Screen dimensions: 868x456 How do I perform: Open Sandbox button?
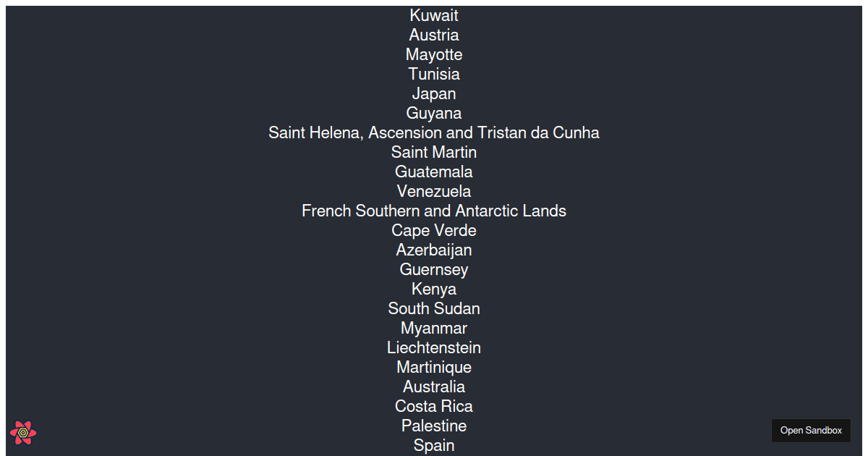click(x=811, y=431)
